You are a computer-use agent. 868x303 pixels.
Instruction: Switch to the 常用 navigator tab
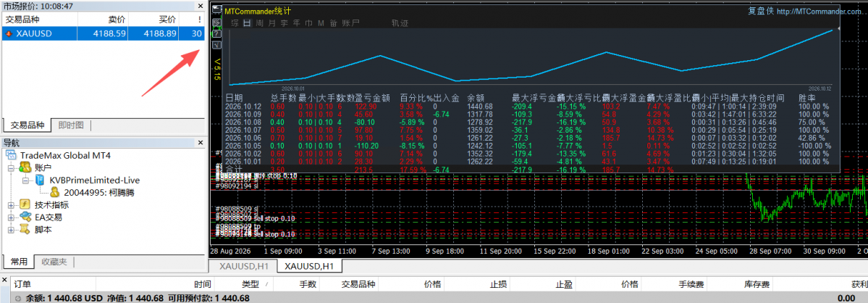(18, 262)
